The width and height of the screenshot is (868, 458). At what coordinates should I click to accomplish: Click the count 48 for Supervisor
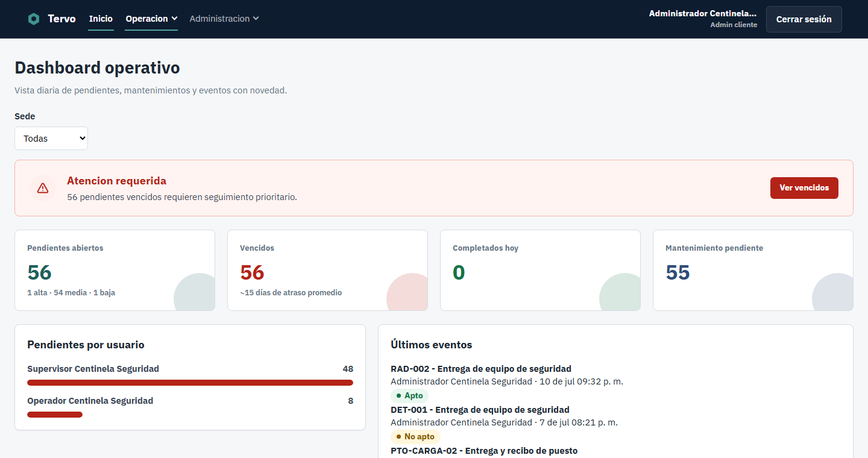[348, 369]
